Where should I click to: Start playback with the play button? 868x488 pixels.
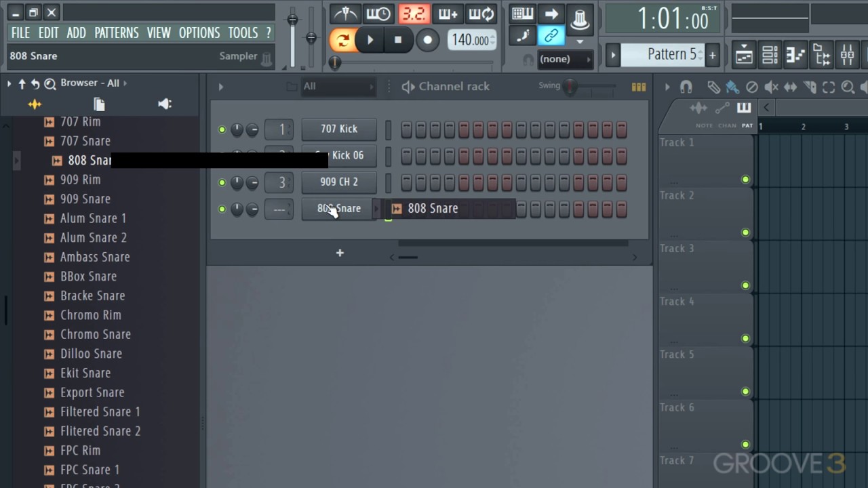tap(370, 40)
